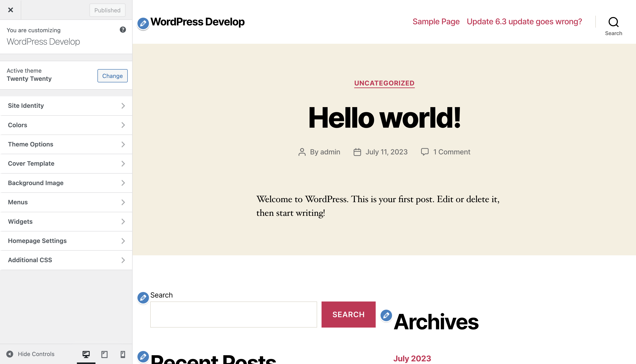
Task: Click the Change active theme button
Action: pyautogui.click(x=112, y=76)
